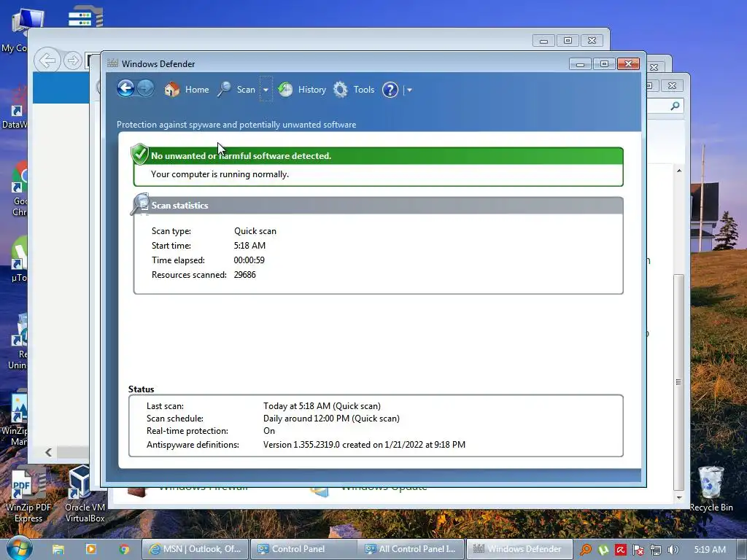747x560 pixels.
Task: Click the uTorrent tray icon
Action: tap(603, 550)
